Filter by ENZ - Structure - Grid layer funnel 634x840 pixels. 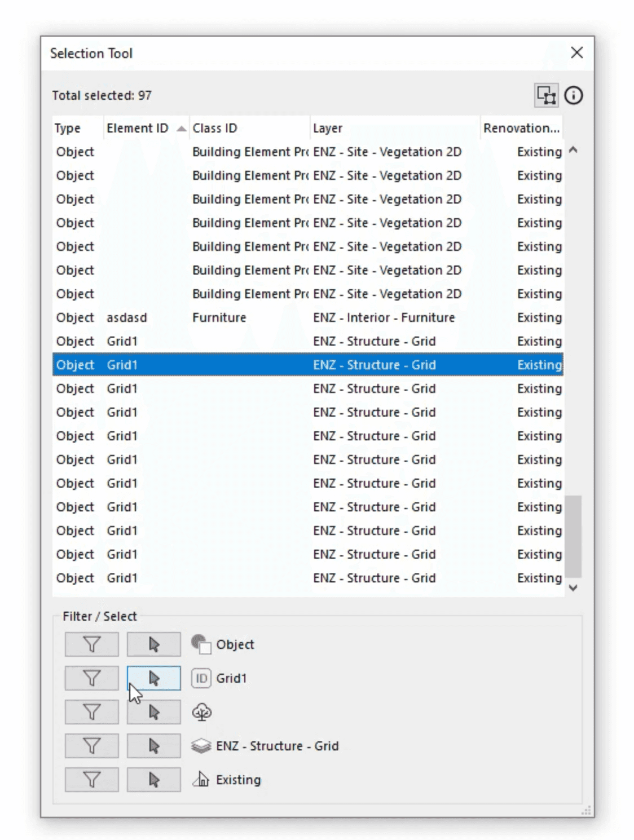pyautogui.click(x=91, y=745)
